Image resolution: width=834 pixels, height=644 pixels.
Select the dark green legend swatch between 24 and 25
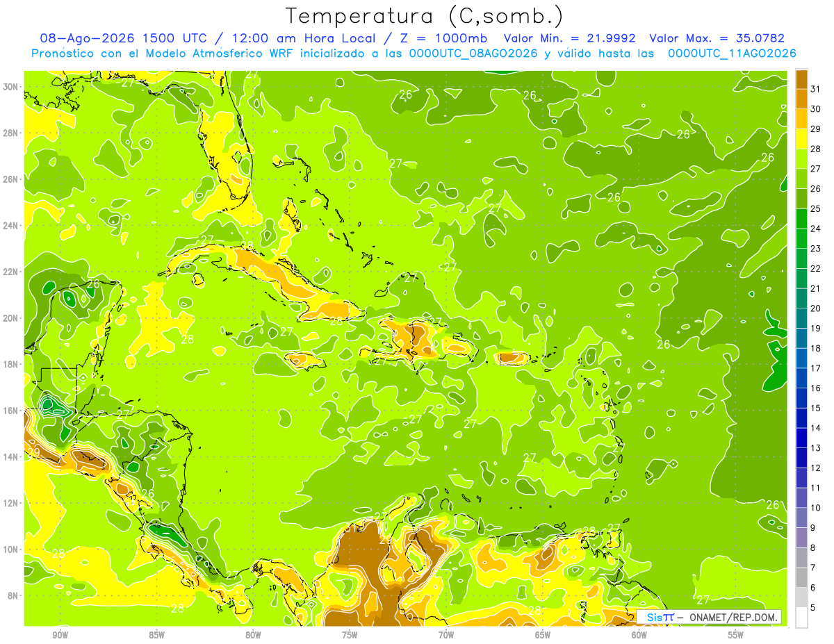coord(801,218)
